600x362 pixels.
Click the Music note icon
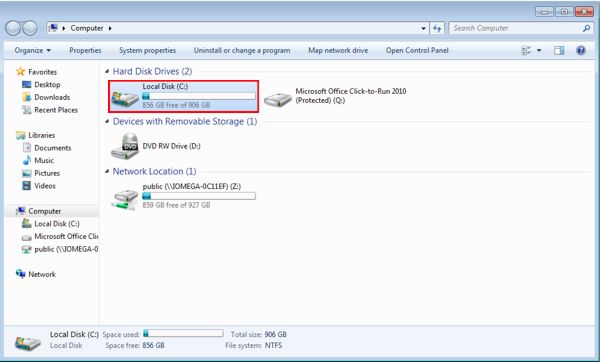[26, 160]
